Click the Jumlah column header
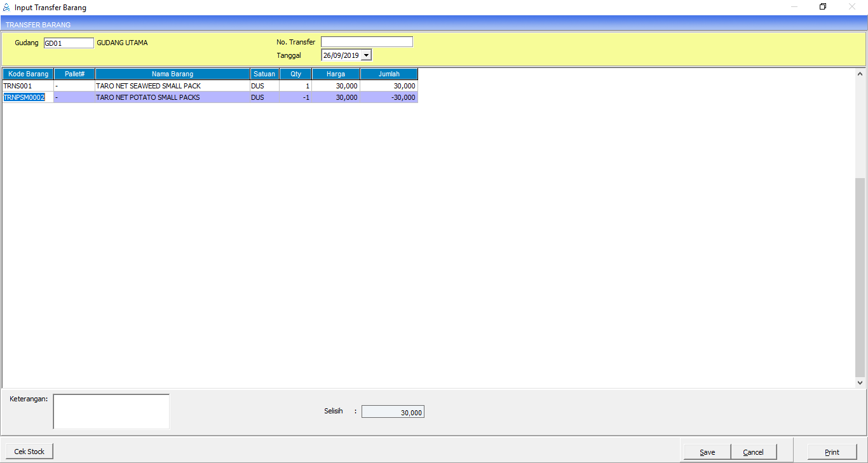The height and width of the screenshot is (463, 868). tap(389, 74)
